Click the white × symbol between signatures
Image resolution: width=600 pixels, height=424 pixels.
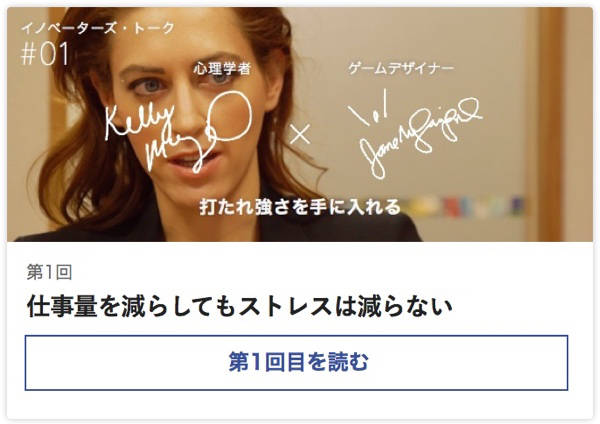(300, 134)
